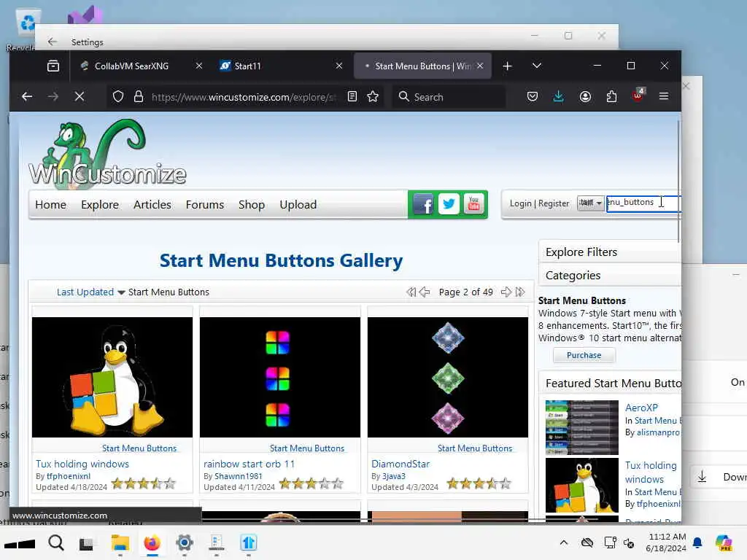Open the Upload menu item
Screen dimensions: 747x560
[x=298, y=204]
